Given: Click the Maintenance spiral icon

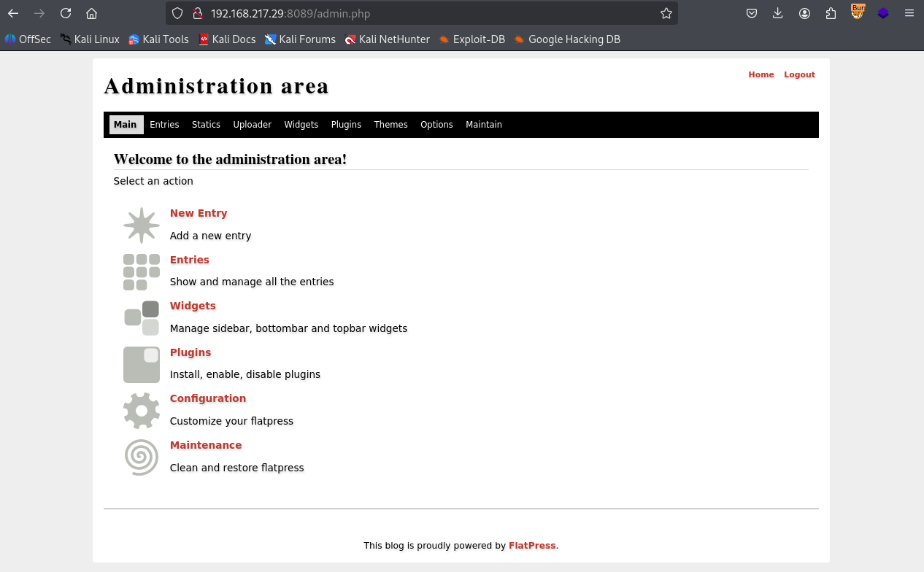Looking at the screenshot, I should coord(141,457).
